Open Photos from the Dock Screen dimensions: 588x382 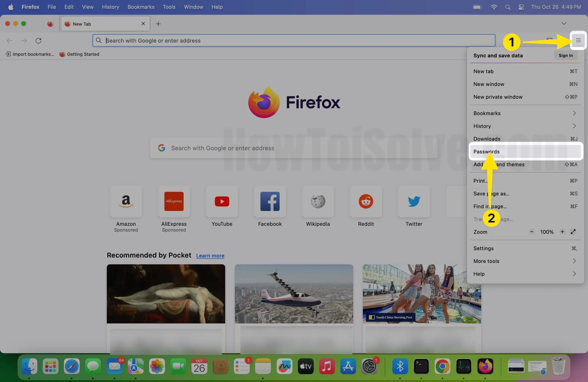(x=157, y=366)
